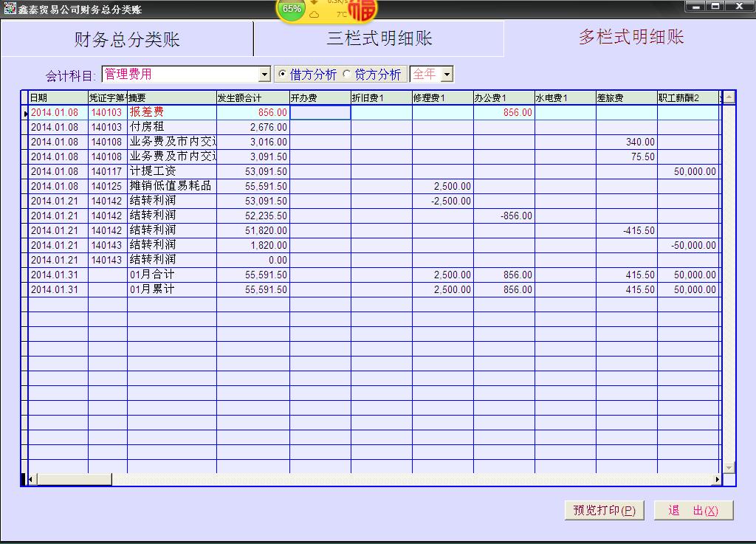Click the current-row indicator arrow beside first row
Image resolution: width=756 pixels, height=544 pixels.
tap(26, 113)
